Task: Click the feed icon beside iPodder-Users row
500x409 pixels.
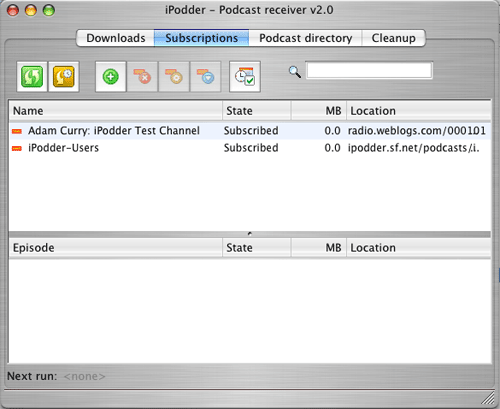Action: point(17,149)
